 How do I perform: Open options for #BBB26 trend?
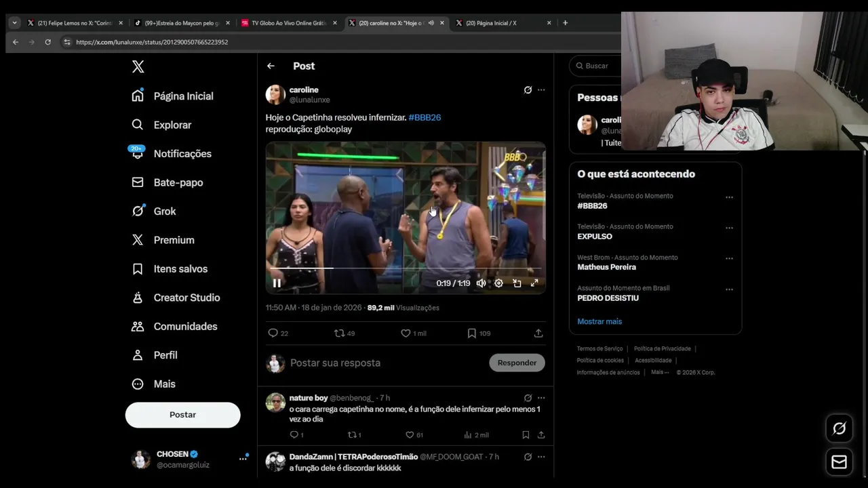729,197
